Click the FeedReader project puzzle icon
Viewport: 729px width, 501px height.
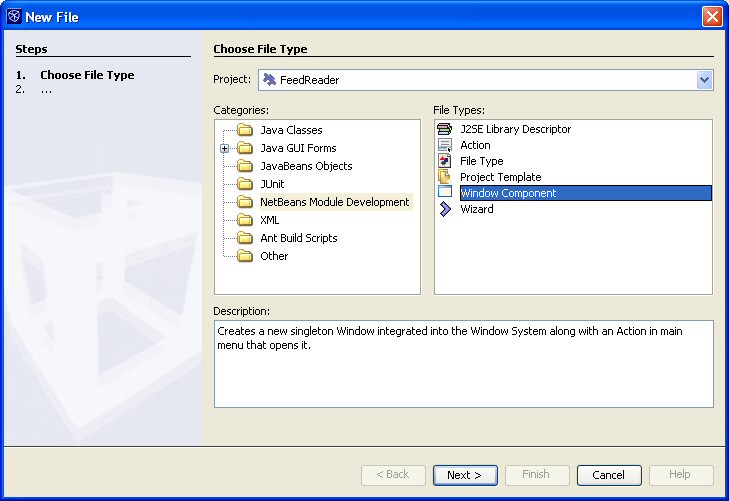point(269,80)
